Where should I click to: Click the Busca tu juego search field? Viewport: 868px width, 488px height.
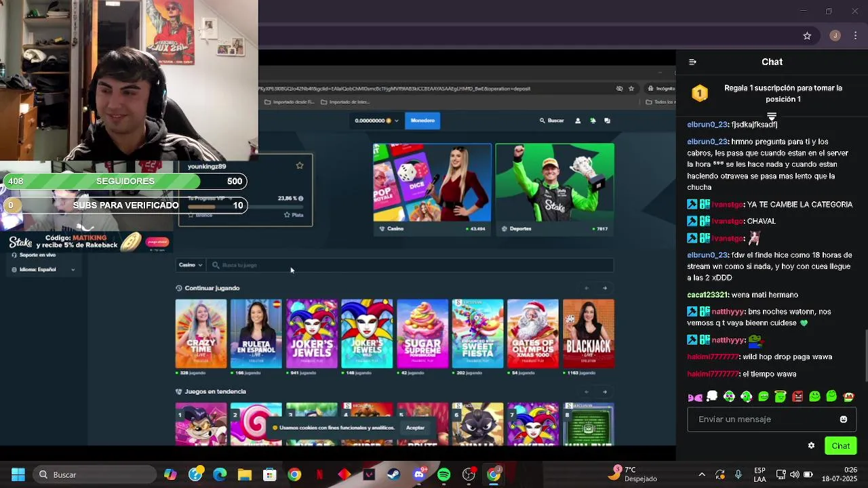click(x=410, y=265)
